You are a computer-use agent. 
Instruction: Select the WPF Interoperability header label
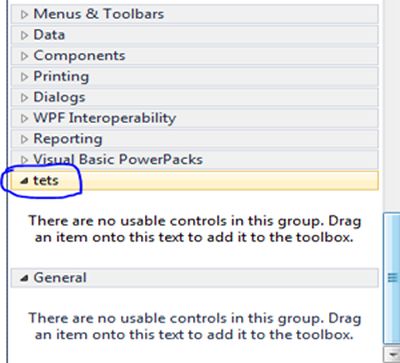point(105,118)
